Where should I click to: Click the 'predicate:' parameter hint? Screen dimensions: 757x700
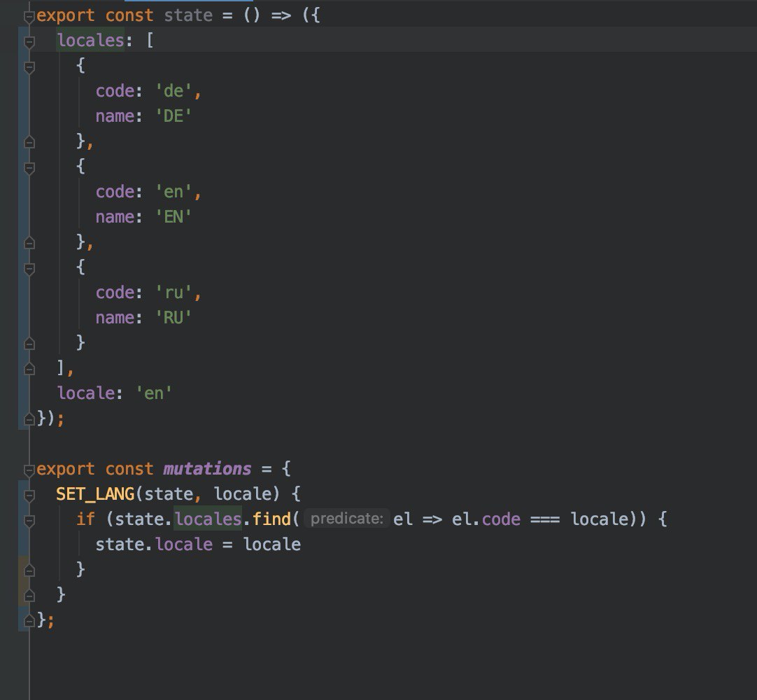[x=346, y=519]
